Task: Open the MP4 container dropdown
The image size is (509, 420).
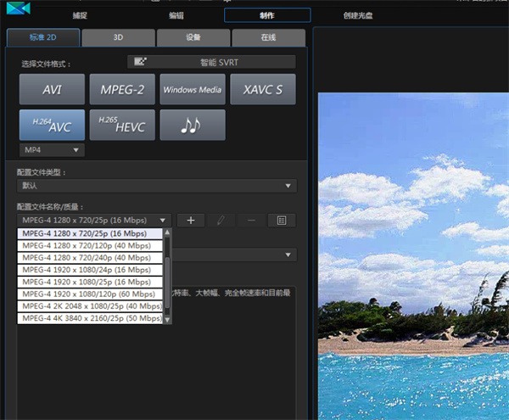Action: (52, 150)
